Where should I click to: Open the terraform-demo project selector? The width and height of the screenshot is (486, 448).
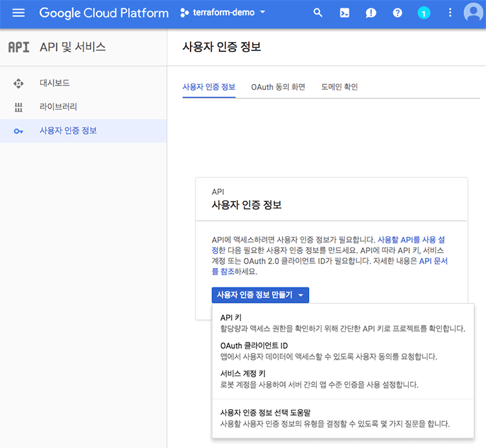pyautogui.click(x=223, y=12)
